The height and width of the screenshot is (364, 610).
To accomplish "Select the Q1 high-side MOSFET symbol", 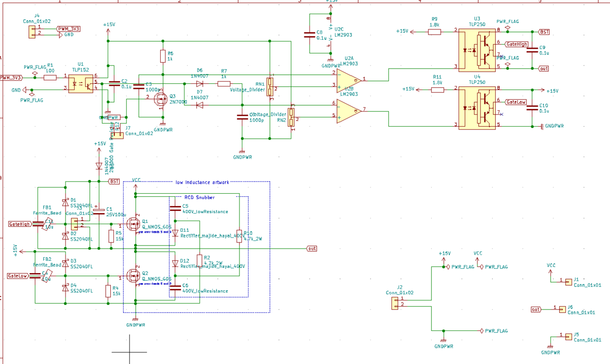I will pos(134,224).
